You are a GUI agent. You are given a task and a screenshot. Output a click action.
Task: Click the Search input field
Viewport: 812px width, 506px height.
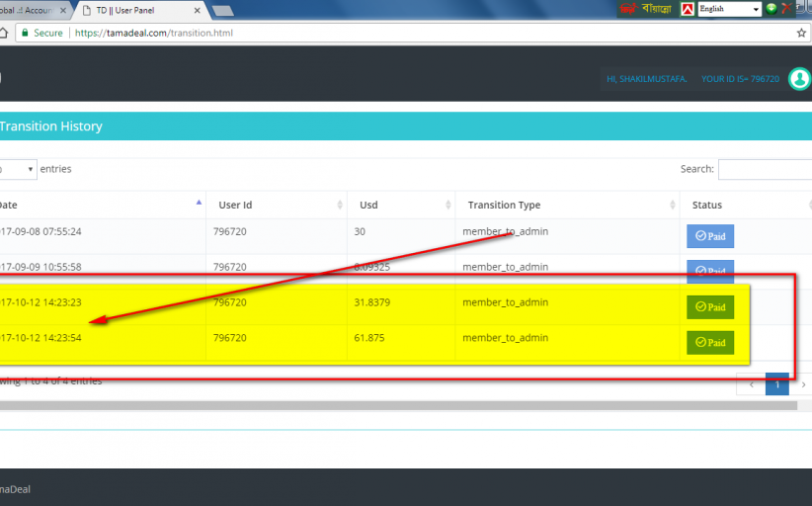tap(764, 169)
